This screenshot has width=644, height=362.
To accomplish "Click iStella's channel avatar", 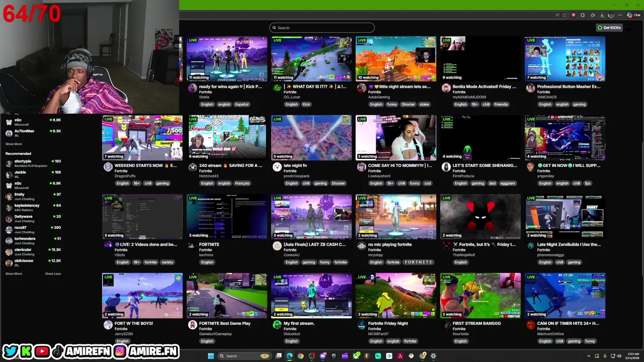I will tap(193, 88).
